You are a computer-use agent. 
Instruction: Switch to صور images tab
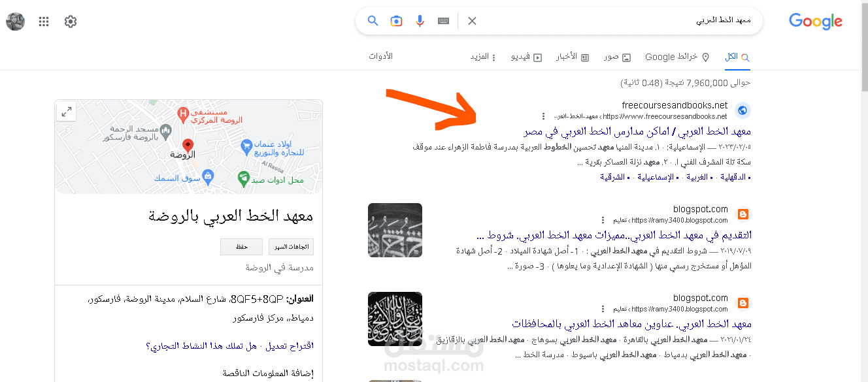(x=617, y=57)
